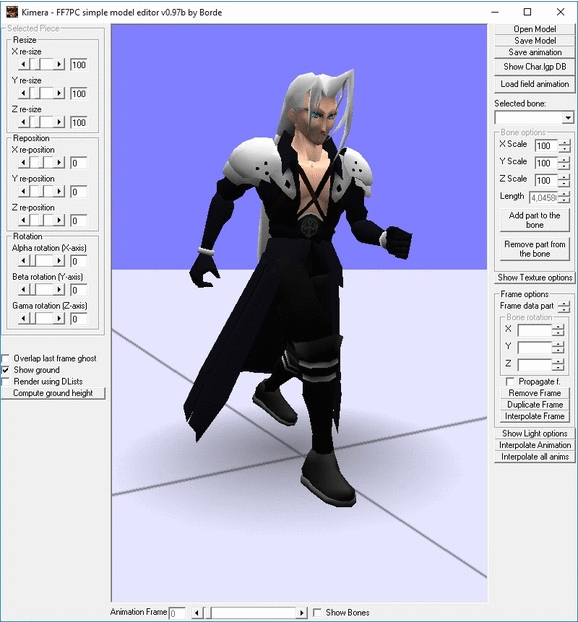Click Save animation button
The height and width of the screenshot is (622, 578).
(534, 52)
